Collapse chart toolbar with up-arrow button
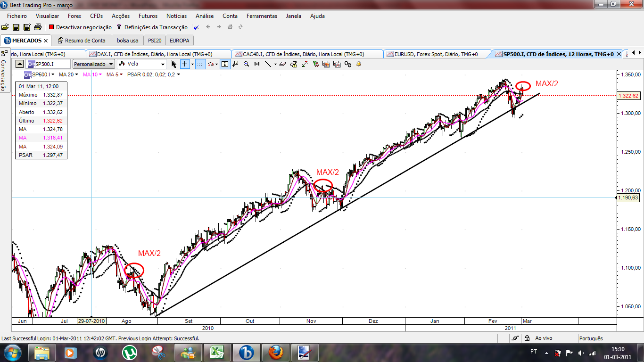Viewport: 644px width, 362px height. 19,64
